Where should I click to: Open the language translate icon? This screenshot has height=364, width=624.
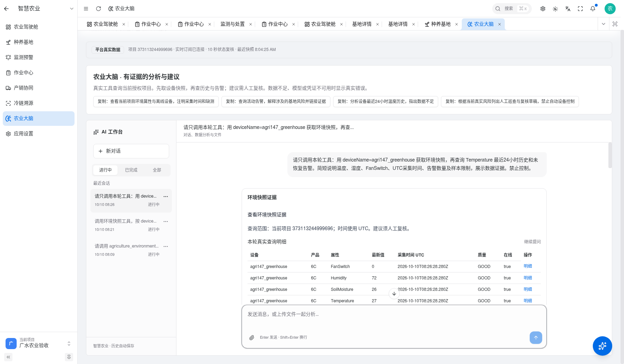568,9
